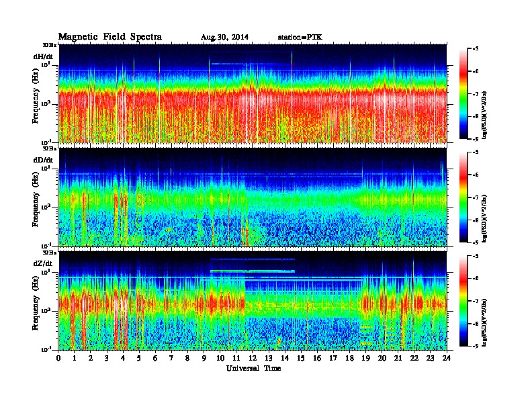Click hour 10 on the Universal Time axis

click(220, 359)
